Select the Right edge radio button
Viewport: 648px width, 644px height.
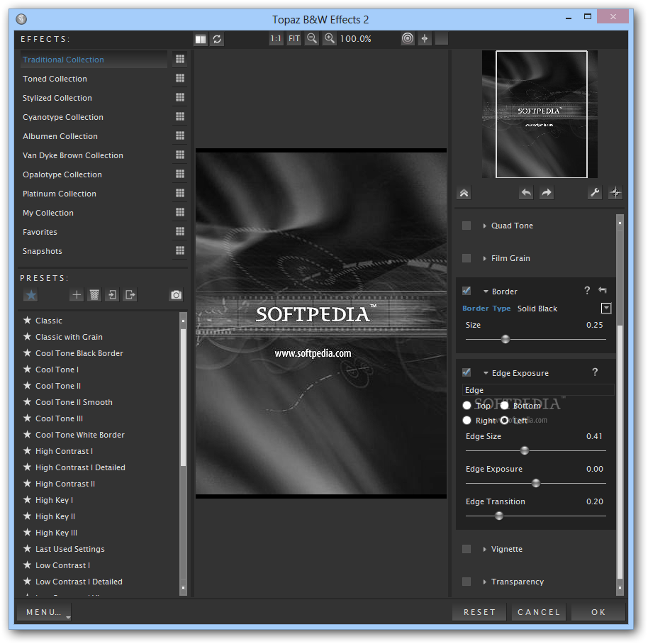467,421
